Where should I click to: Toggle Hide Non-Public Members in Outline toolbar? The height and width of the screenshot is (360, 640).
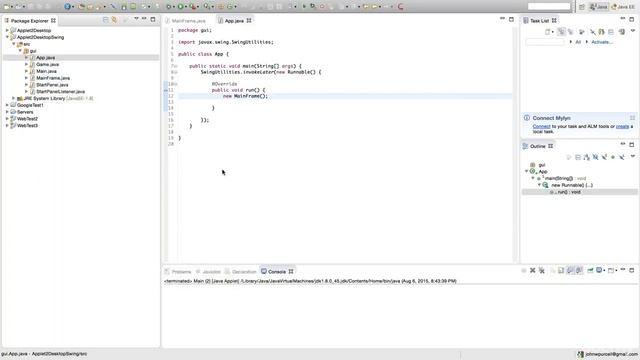point(613,157)
